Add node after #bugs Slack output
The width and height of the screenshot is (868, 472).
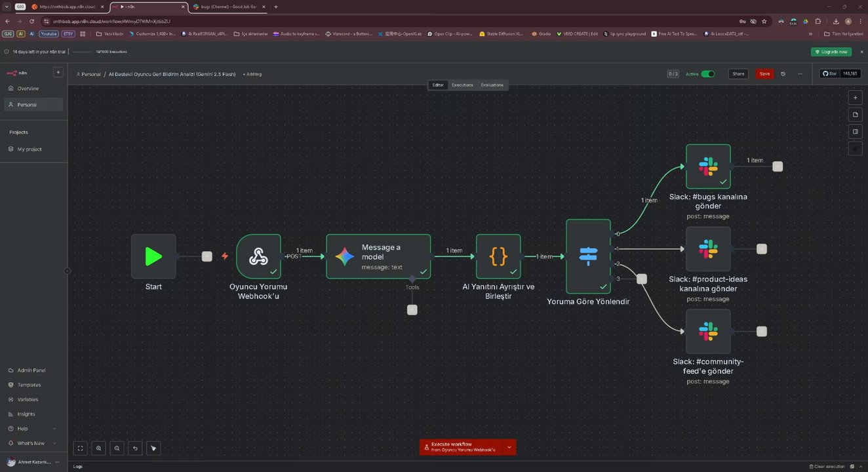778,167
